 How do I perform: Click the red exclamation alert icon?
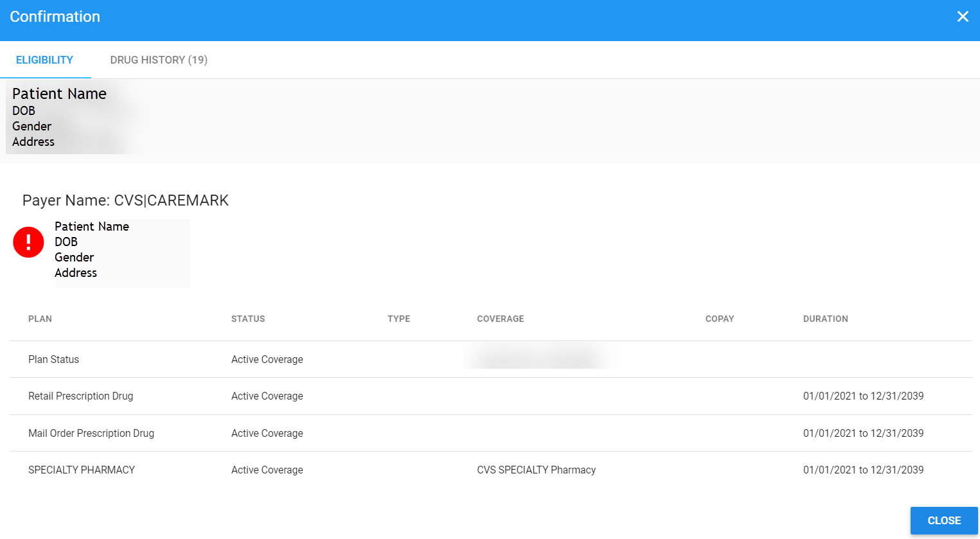[x=28, y=242]
